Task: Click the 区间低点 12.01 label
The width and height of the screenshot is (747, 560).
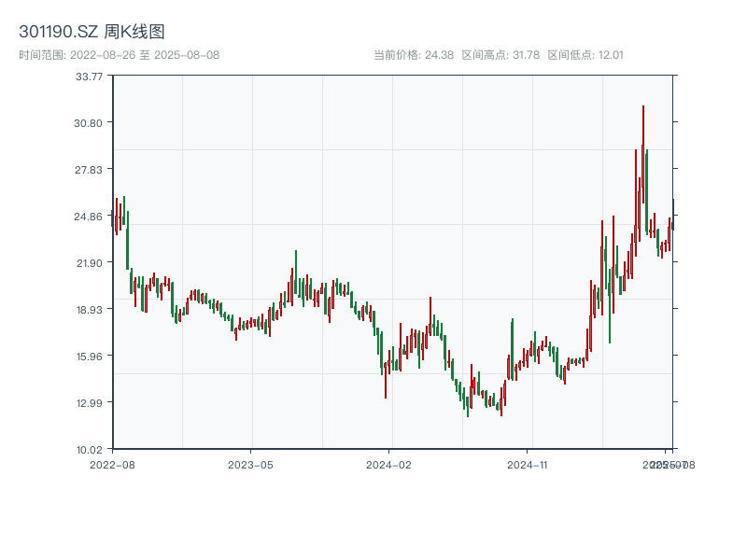Action: (585, 55)
